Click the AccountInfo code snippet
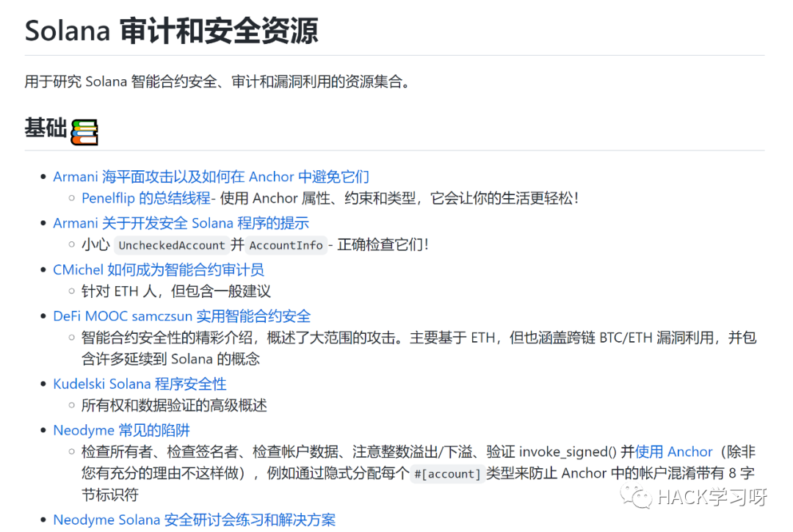793x532 pixels. click(286, 246)
